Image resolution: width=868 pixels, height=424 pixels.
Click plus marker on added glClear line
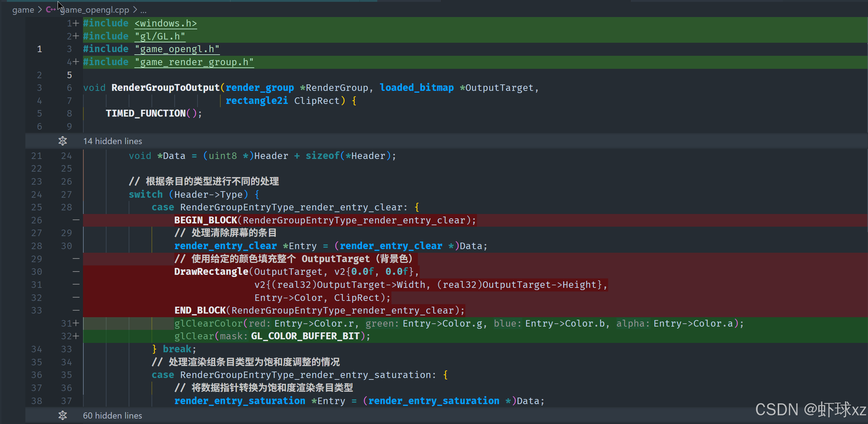(76, 336)
